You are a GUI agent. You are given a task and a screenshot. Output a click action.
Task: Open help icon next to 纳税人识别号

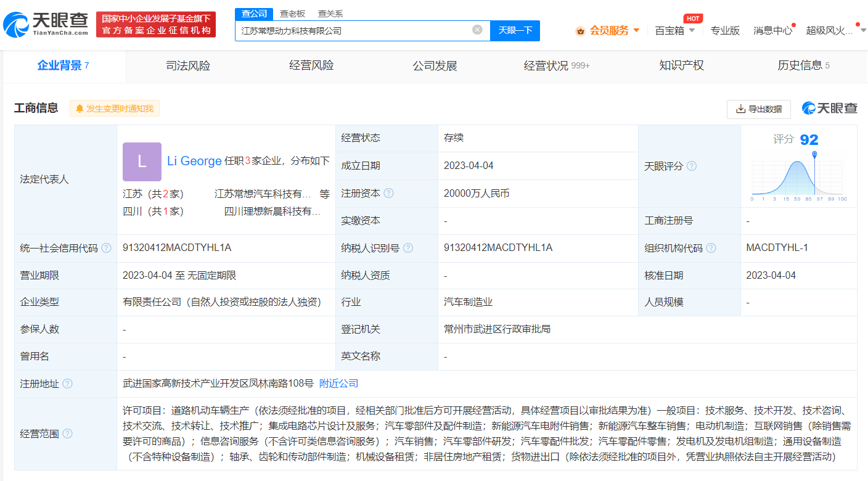click(x=407, y=248)
